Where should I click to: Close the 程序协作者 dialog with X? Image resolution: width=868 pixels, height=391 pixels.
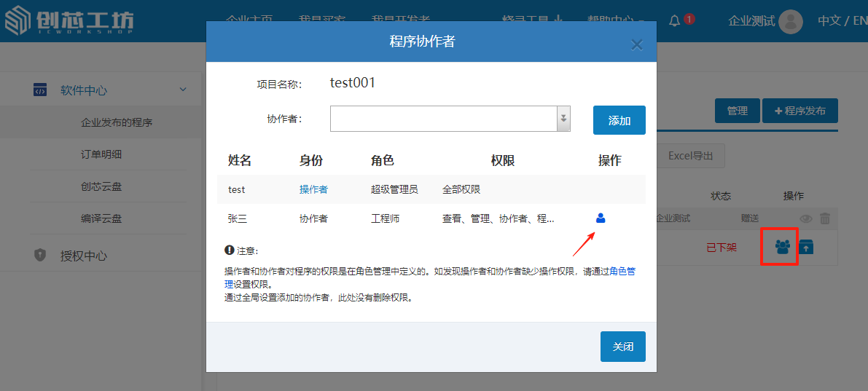pyautogui.click(x=636, y=45)
